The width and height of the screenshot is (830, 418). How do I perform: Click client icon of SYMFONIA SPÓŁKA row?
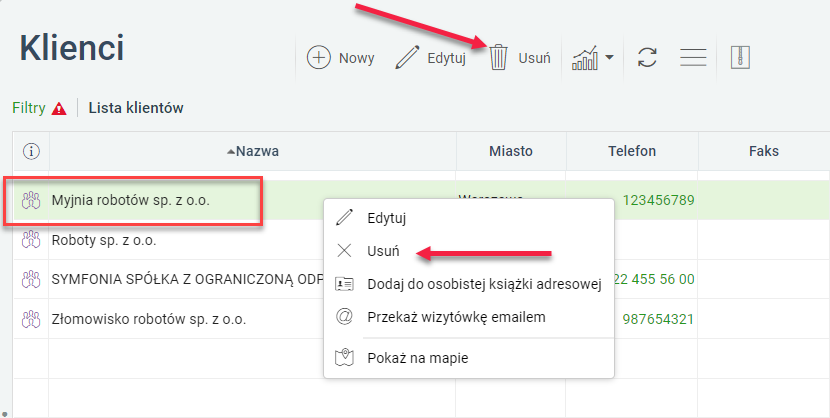tap(31, 279)
